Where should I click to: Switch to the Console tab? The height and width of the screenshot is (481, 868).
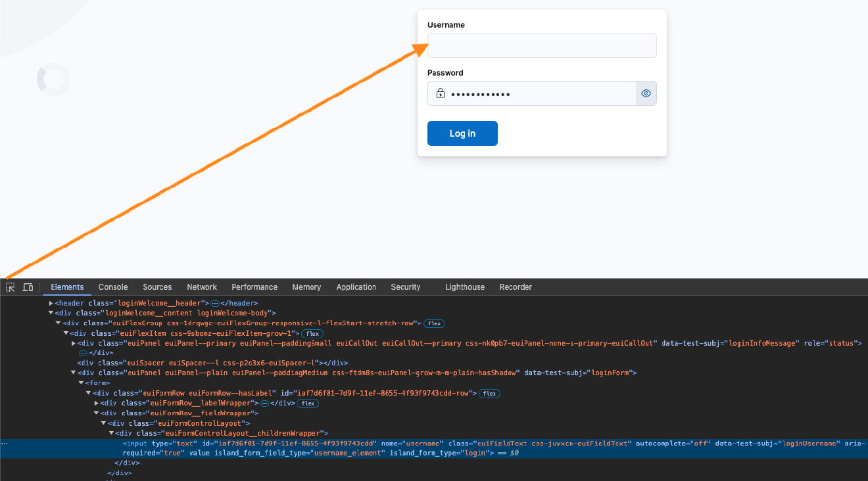point(112,286)
